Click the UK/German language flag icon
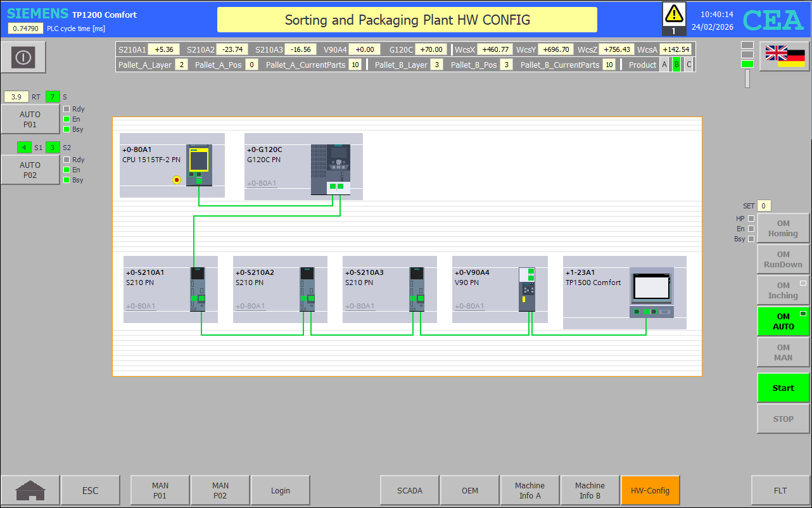The width and height of the screenshot is (812, 508). [x=784, y=56]
